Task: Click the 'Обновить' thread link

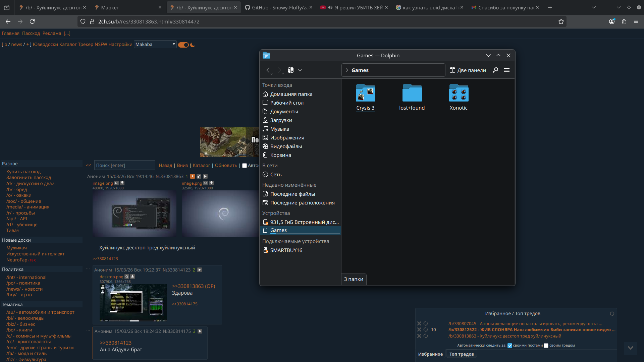Action: tap(226, 165)
